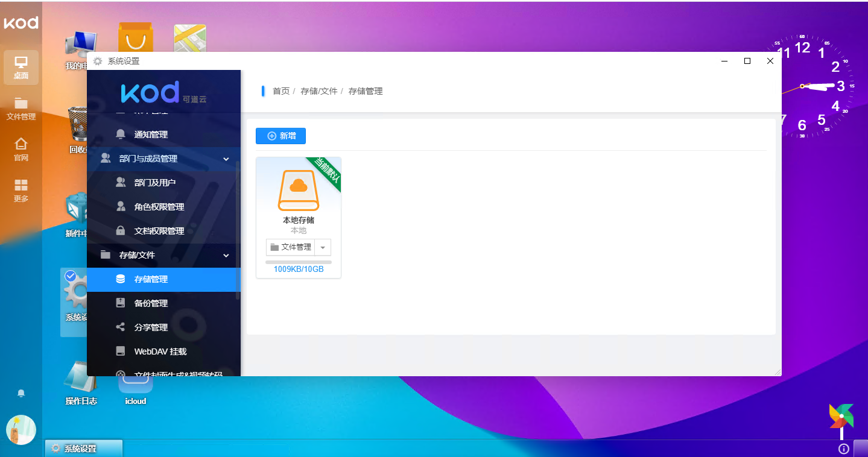868x457 pixels.
Task: Click the storage usage progress bar on card
Action: (299, 262)
